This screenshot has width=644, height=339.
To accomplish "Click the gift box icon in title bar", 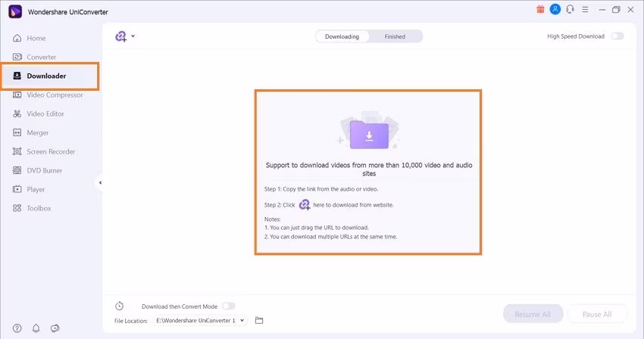I will click(540, 9).
